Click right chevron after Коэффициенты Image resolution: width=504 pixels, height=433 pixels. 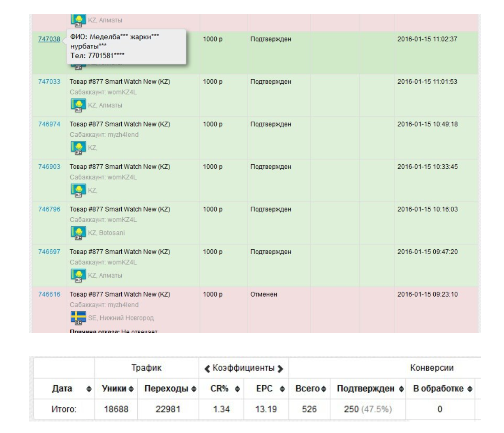click(280, 369)
